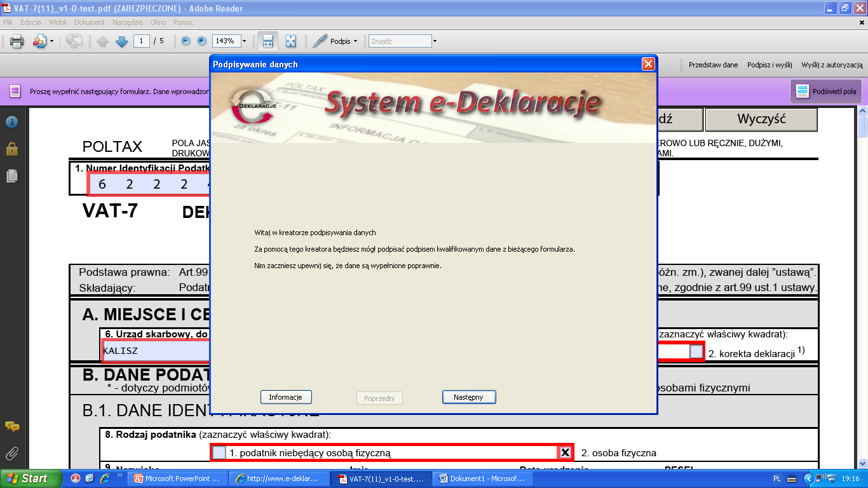
Task: Open the zoom percentage dropdown arrow
Action: (244, 41)
